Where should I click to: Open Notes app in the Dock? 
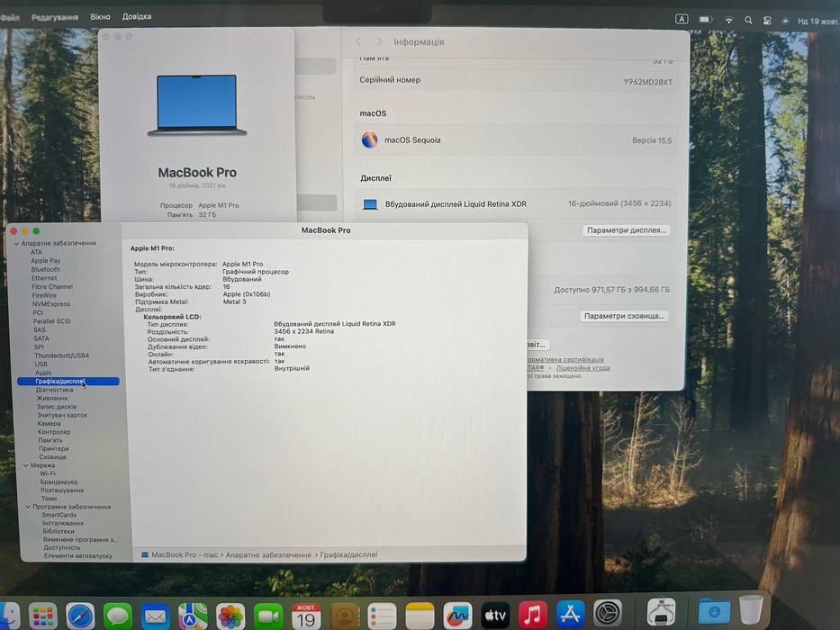click(x=420, y=616)
